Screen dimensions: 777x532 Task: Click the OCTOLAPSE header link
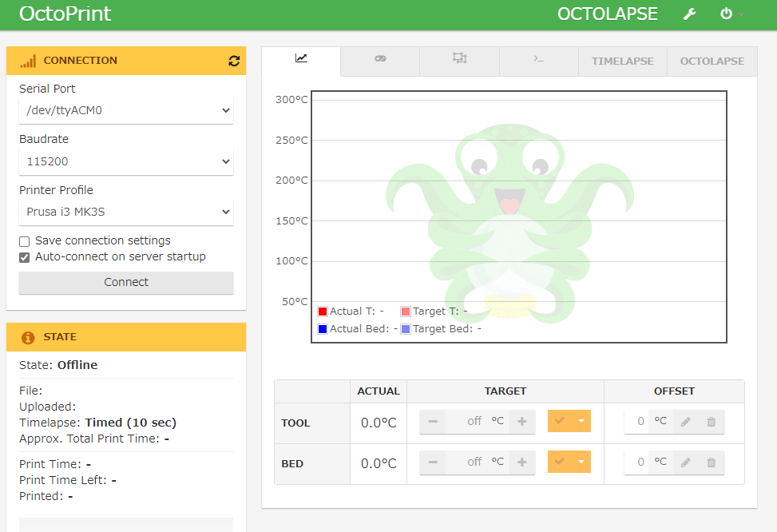(x=608, y=14)
